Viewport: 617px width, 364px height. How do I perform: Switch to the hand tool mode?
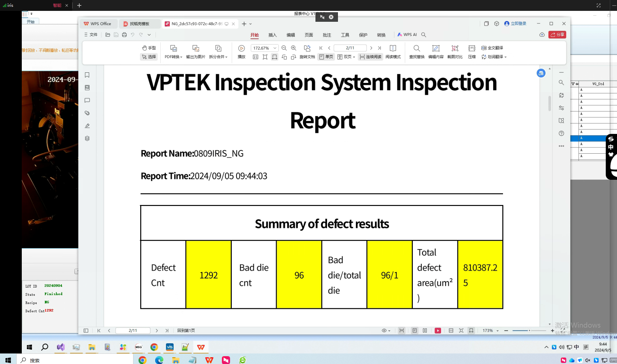149,48
